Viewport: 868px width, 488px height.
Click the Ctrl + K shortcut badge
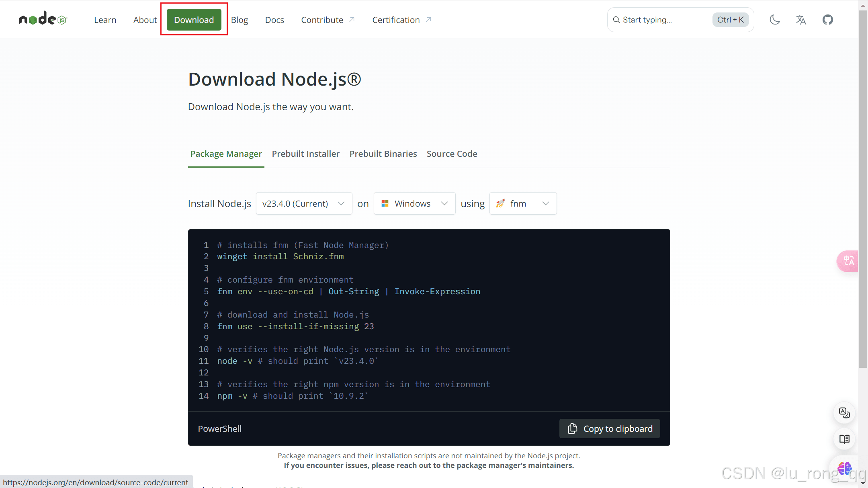pyautogui.click(x=730, y=20)
